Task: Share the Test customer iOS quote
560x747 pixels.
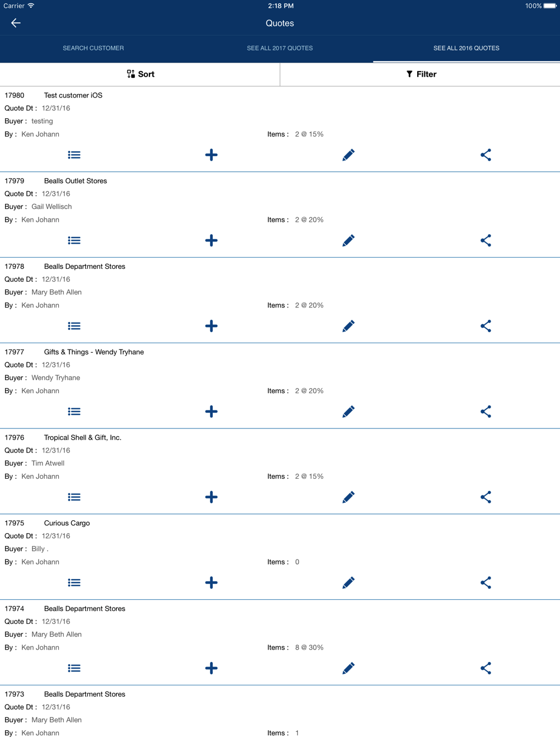Action: point(486,155)
